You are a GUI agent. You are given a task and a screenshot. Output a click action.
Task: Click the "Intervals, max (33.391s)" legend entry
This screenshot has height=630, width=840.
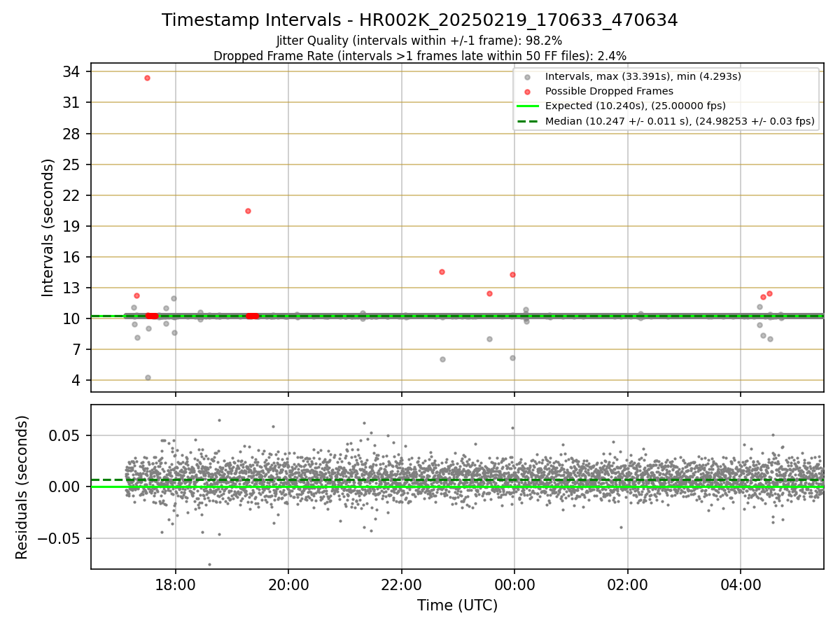(643, 76)
